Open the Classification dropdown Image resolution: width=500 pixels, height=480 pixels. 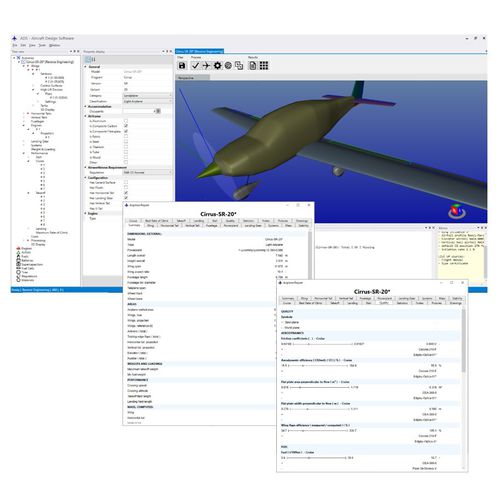tap(147, 101)
